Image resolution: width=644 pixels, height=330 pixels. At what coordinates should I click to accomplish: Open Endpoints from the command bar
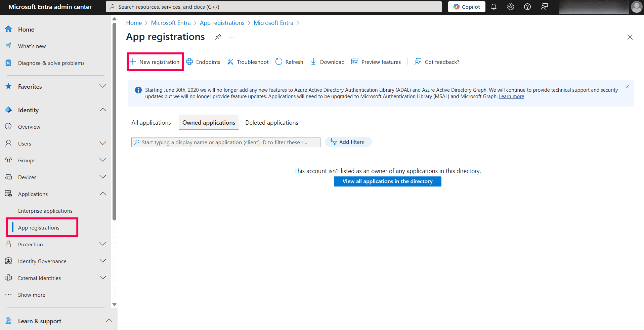(x=203, y=62)
